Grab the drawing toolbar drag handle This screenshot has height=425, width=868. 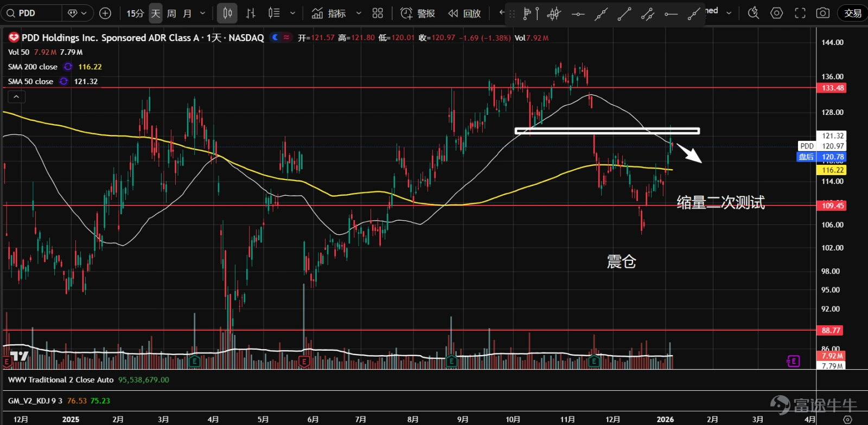pyautogui.click(x=512, y=14)
